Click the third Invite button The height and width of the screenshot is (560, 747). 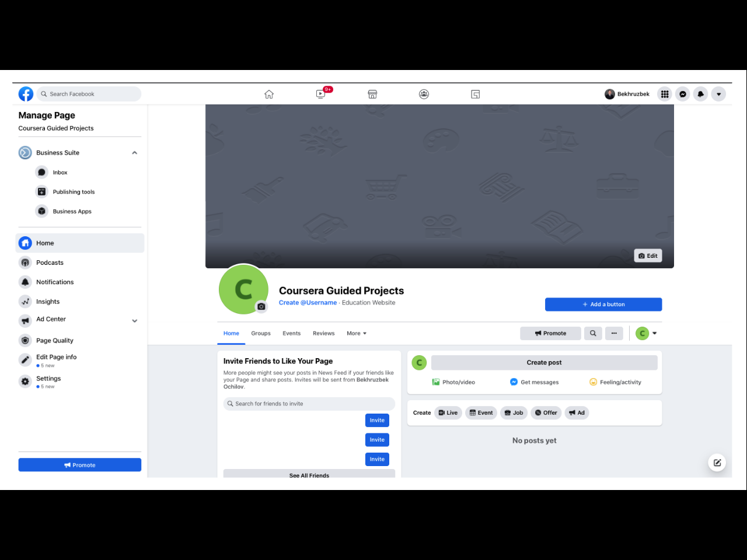pos(377,460)
